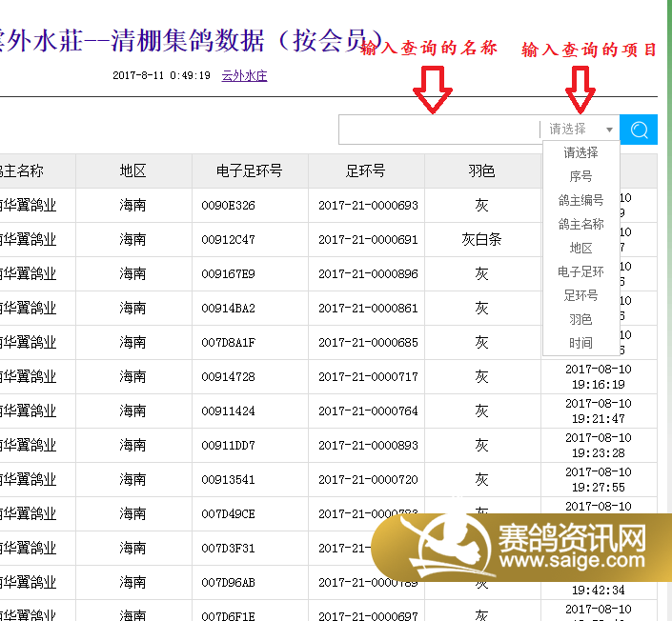Screen dimensions: 672x621
Task: Click the 电子足环号 column header
Action: tap(249, 171)
